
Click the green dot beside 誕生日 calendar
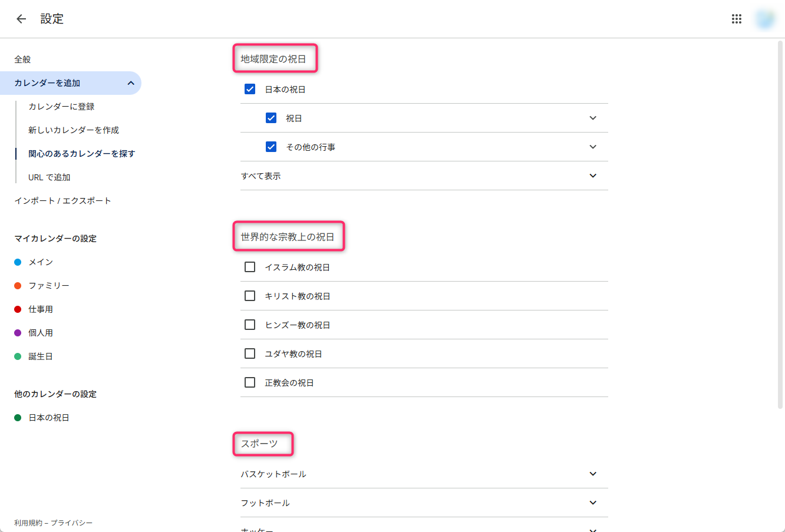tap(18, 356)
